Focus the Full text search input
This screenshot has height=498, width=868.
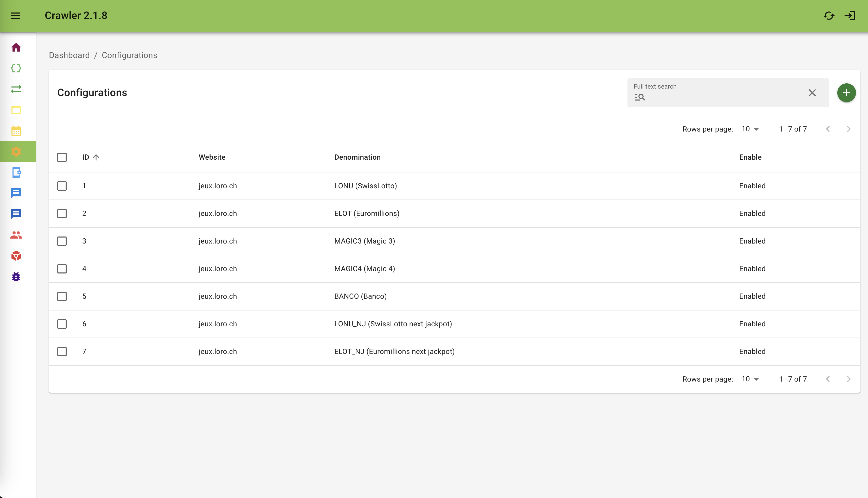[721, 97]
